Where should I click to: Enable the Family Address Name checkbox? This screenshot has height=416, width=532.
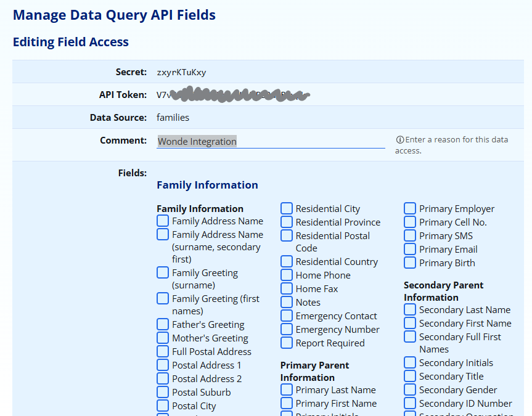point(163,221)
